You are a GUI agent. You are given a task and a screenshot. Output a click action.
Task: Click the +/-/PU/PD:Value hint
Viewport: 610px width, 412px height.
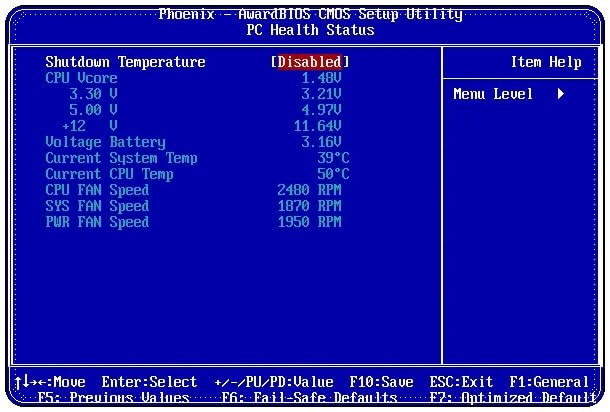point(274,382)
